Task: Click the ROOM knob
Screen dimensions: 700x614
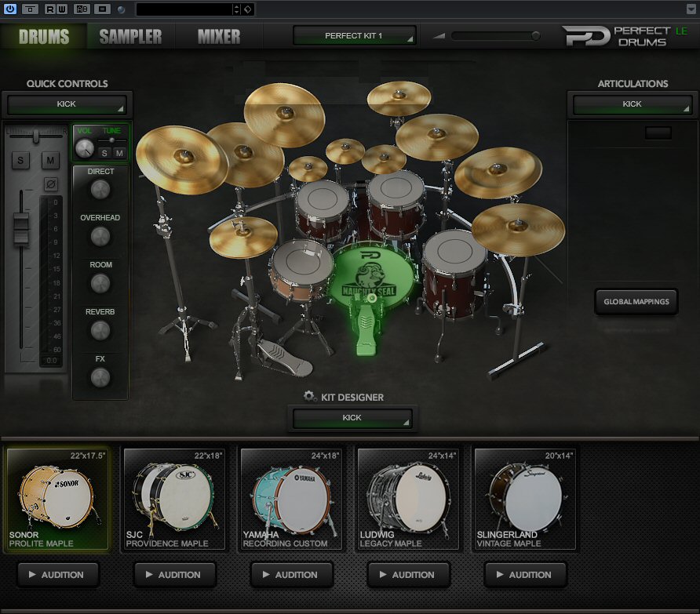Action: 100,283
